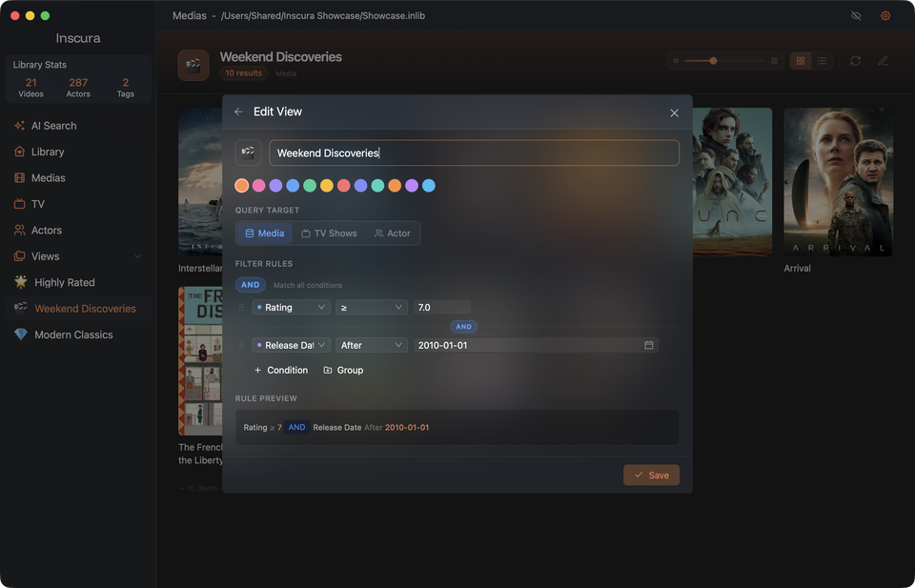
Task: Go back using the Edit View arrow
Action: point(238,112)
